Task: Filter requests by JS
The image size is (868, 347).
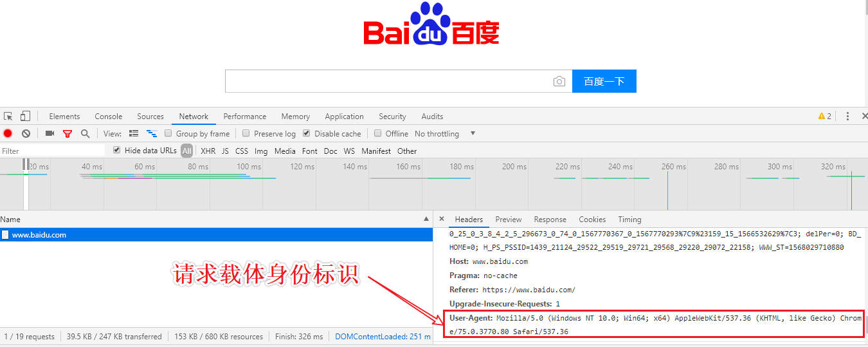Action: click(225, 151)
